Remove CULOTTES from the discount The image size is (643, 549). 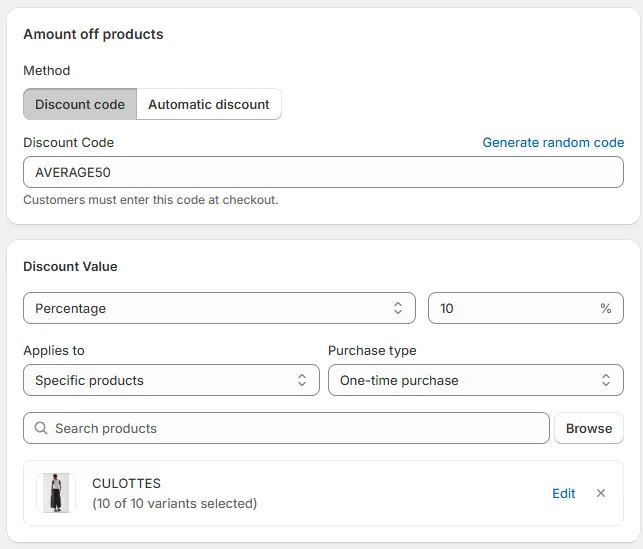(601, 493)
